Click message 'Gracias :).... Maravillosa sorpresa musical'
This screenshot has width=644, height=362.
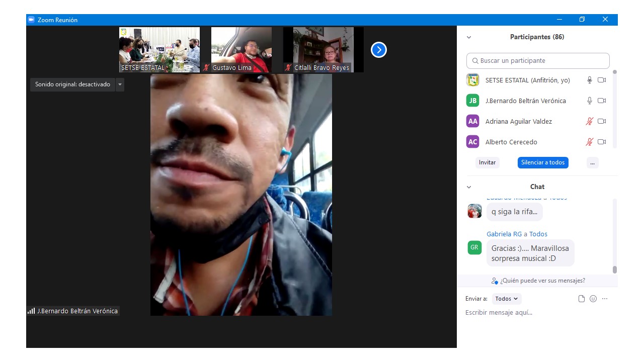530,253
